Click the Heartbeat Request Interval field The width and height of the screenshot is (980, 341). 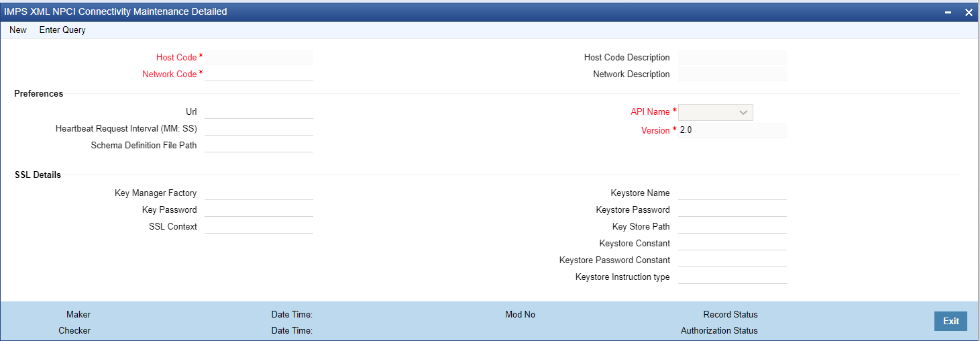click(x=259, y=128)
